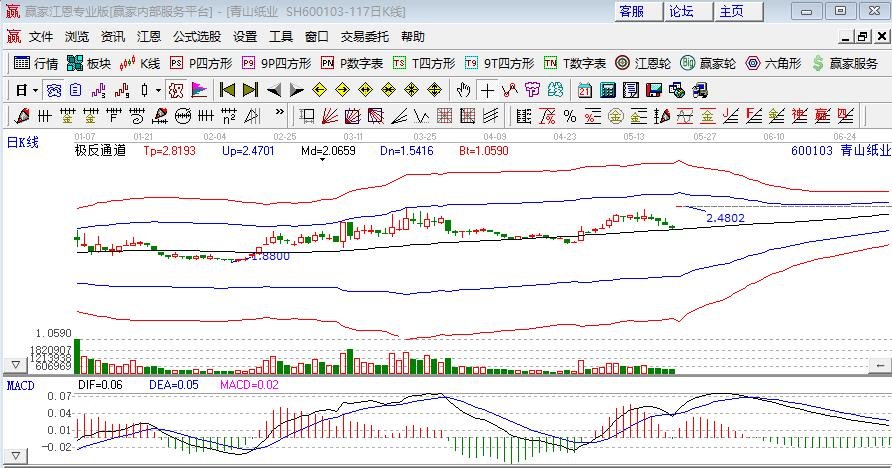This screenshot has width=892, height=468.
Task: Switch to the K线 candlestick chart
Action: 140,63
